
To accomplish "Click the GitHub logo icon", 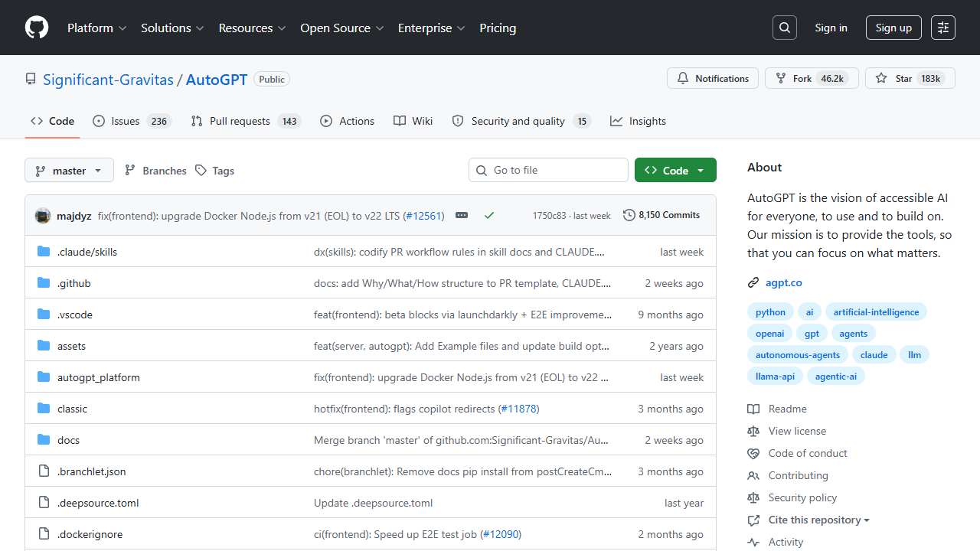I will click(x=37, y=28).
